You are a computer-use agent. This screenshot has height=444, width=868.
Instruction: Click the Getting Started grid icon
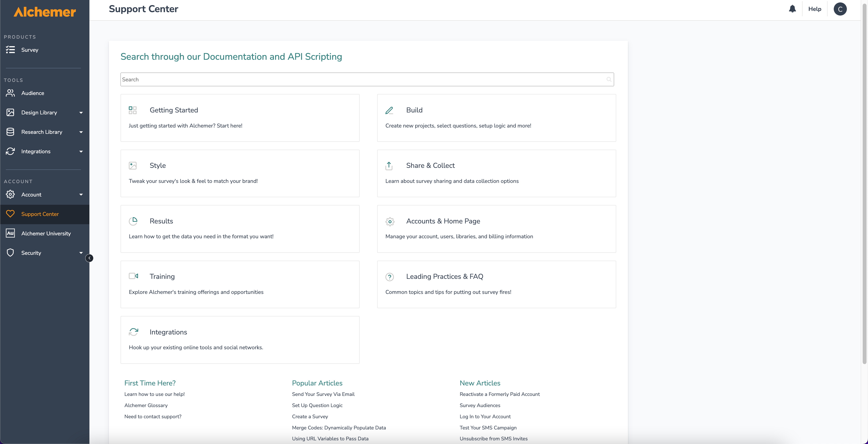click(133, 110)
